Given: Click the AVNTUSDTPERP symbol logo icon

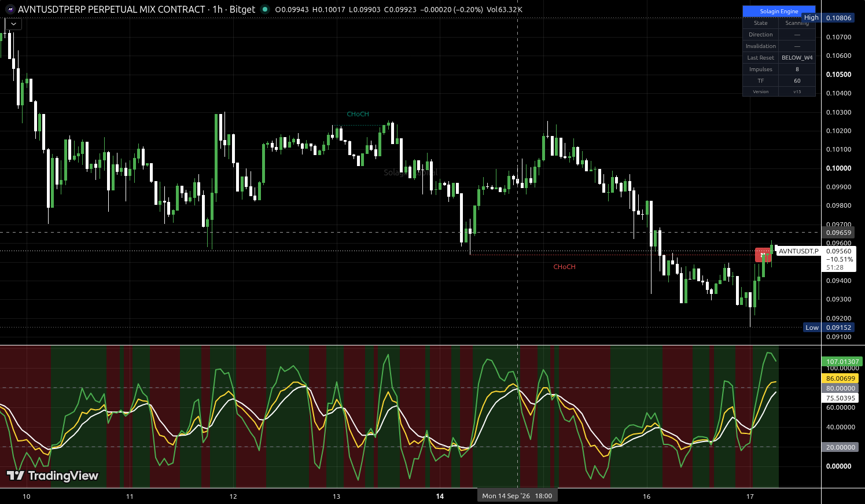Looking at the screenshot, I should point(10,9).
